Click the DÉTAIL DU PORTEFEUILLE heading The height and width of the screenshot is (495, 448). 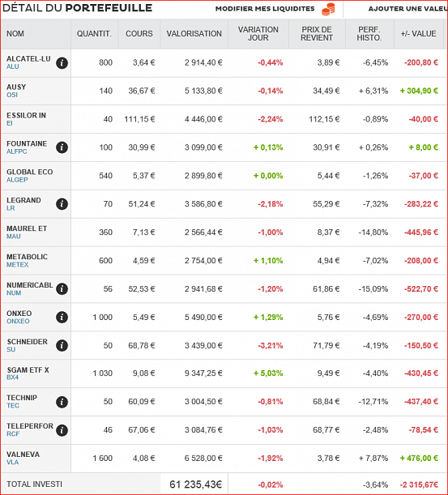point(77,8)
